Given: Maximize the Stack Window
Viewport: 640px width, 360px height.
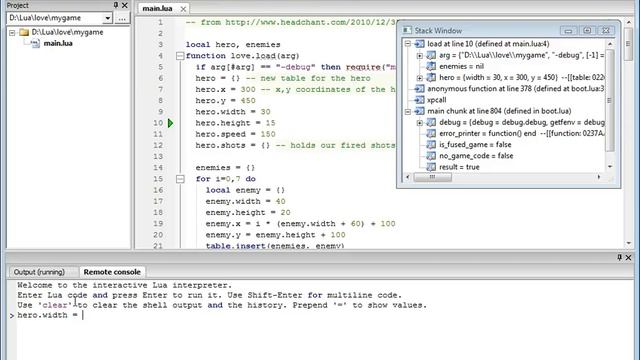Looking at the screenshot, I should tap(587, 31).
